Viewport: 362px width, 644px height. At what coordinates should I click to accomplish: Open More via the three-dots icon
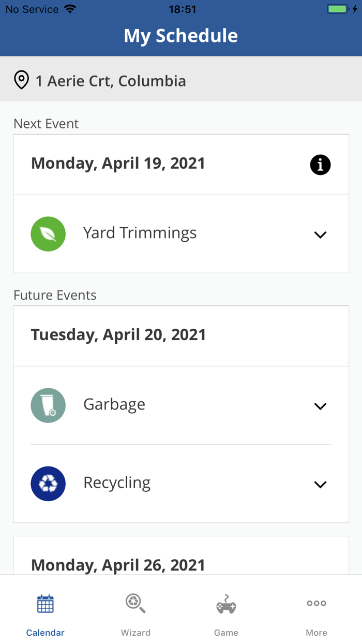(x=316, y=603)
